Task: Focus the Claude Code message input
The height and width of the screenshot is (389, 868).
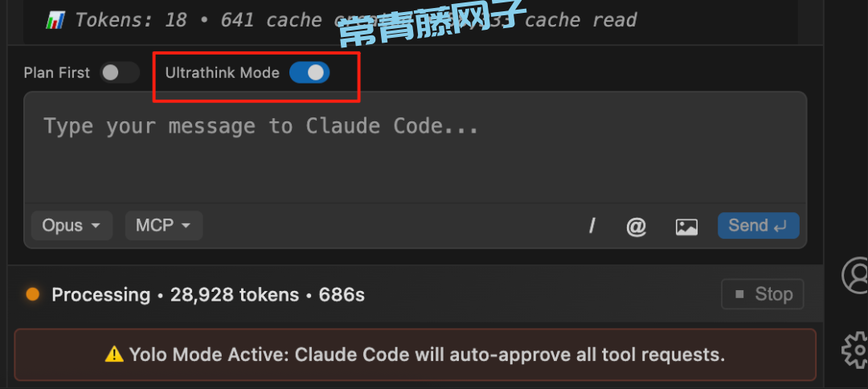Action: pyautogui.click(x=416, y=149)
